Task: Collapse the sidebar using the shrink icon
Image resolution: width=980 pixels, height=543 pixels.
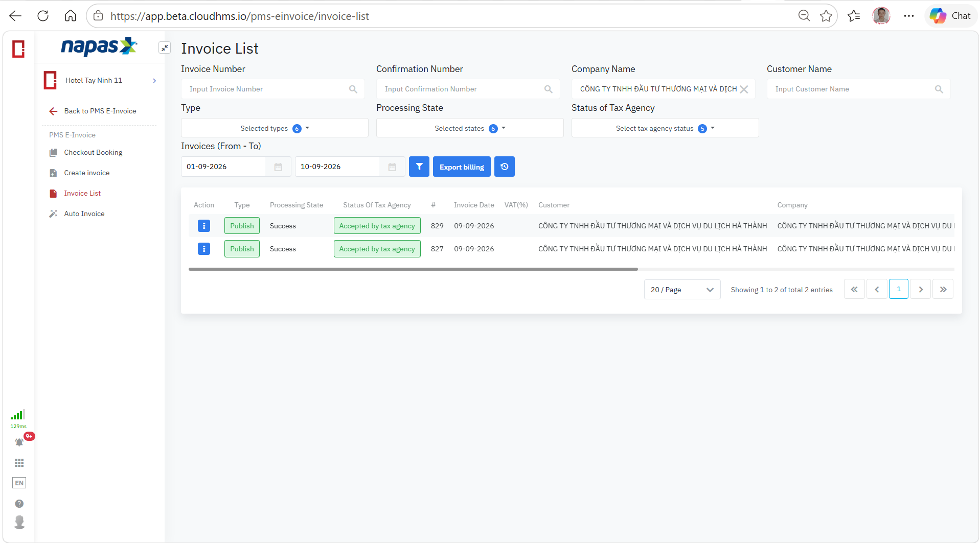Action: point(164,48)
